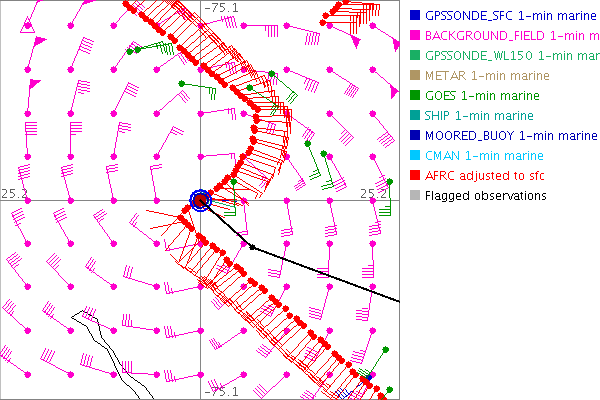
Task: Click the green SHIP legend swatch for GOES
Action: point(414,96)
